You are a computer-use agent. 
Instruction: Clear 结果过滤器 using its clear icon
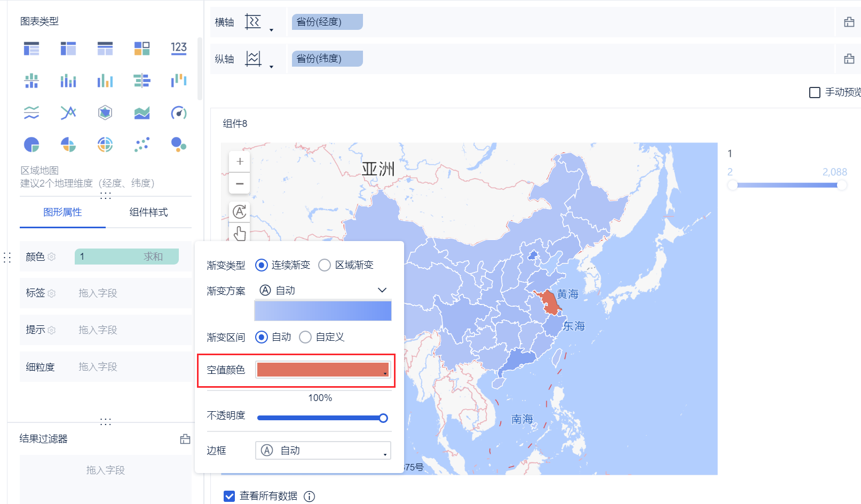click(x=185, y=439)
